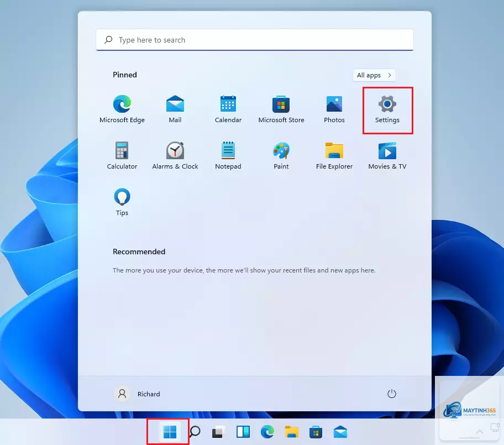Open File Explorer in the Pinned section
Screen dimensions: 504x445
pyautogui.click(x=334, y=156)
